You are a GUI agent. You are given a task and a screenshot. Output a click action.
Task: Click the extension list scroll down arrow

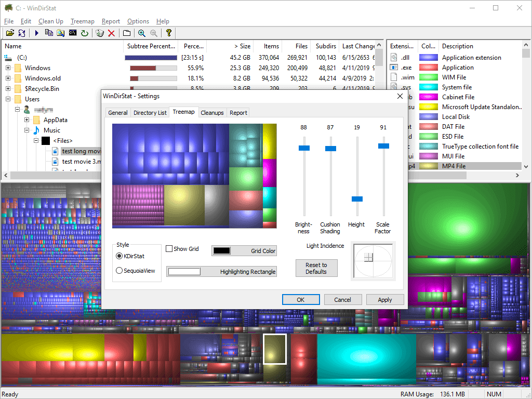point(526,166)
